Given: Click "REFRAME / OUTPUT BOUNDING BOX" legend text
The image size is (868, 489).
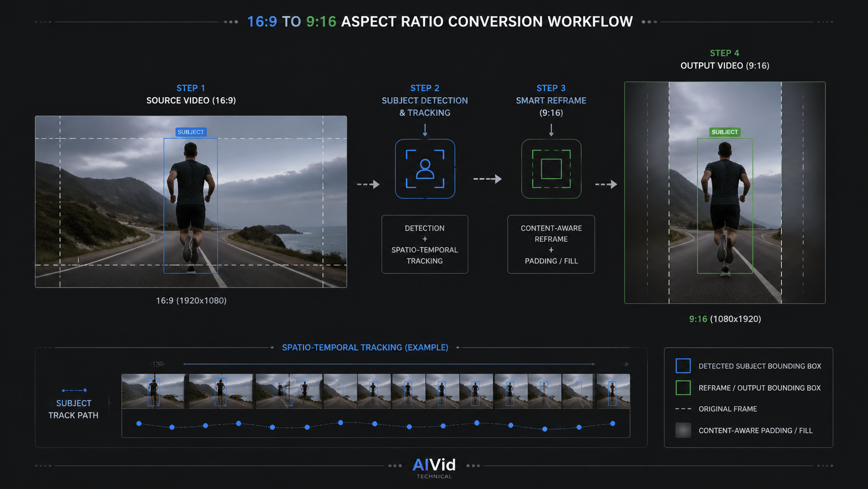Looking at the screenshot, I should [759, 388].
